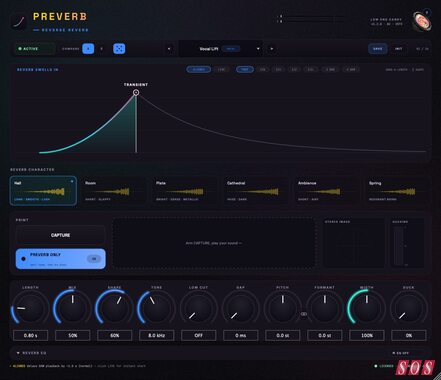Click the Stereo Image display
Image resolution: width=441 pixels, height=380 pixels.
click(354, 243)
